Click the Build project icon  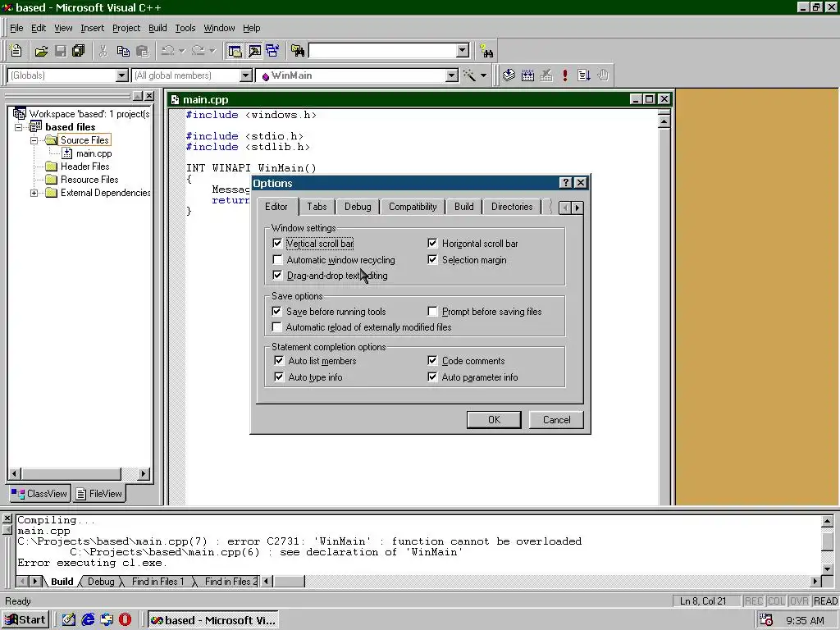pos(527,75)
